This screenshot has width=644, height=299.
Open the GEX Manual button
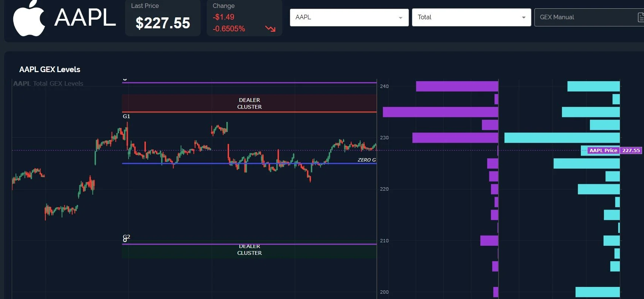(x=589, y=17)
